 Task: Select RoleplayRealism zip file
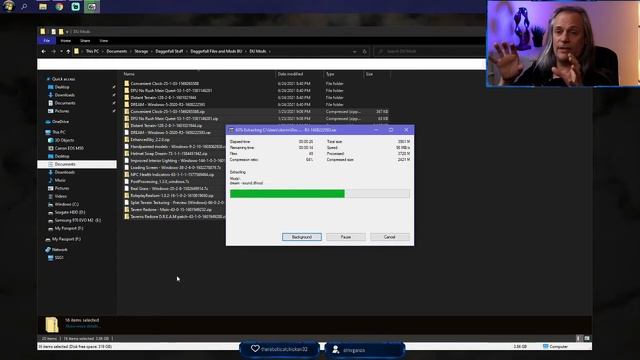[172, 196]
